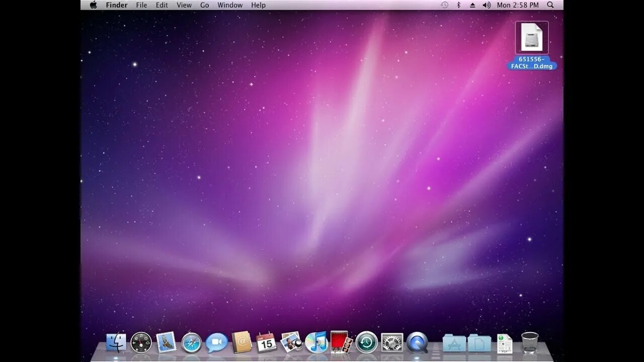Screen dimensions: 644x362
Task: Open the View menu
Action: coord(184,5)
